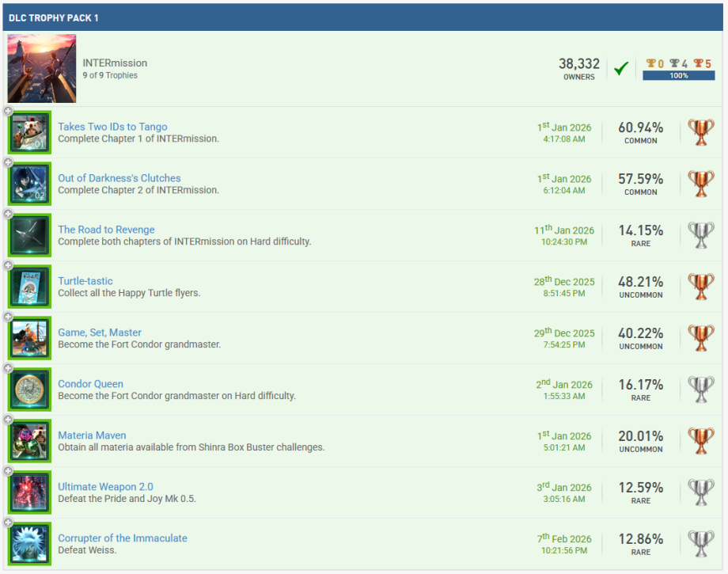Expand the plus icon on Takes Two IDs to Tango
The height and width of the screenshot is (574, 728).
8,111
